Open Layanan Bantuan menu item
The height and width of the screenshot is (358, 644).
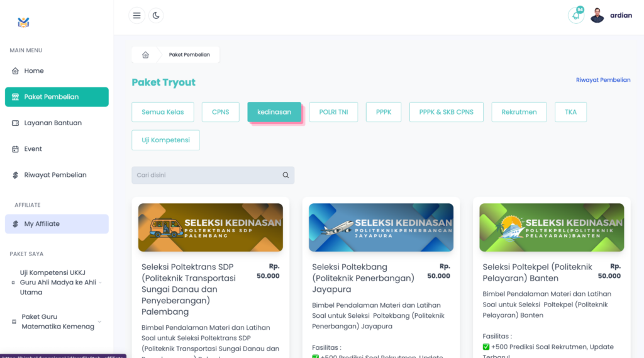click(57, 123)
